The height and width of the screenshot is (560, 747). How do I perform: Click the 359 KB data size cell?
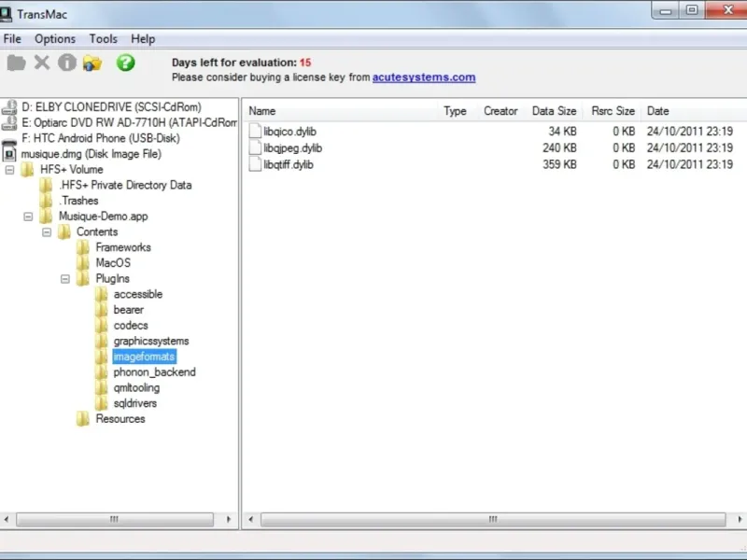559,165
